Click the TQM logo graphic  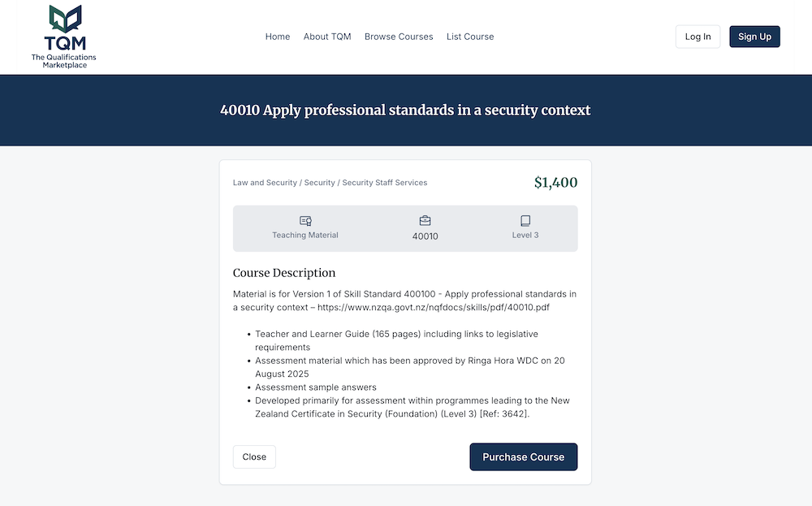point(64,20)
